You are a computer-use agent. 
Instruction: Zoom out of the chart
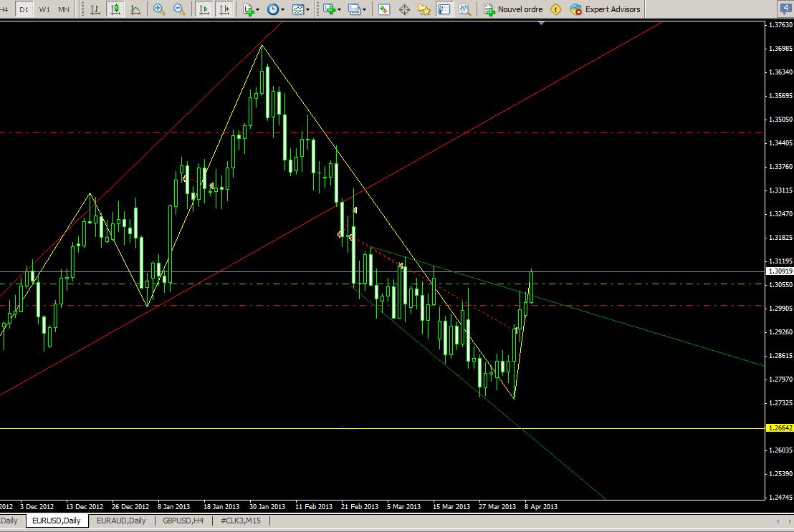tap(178, 9)
